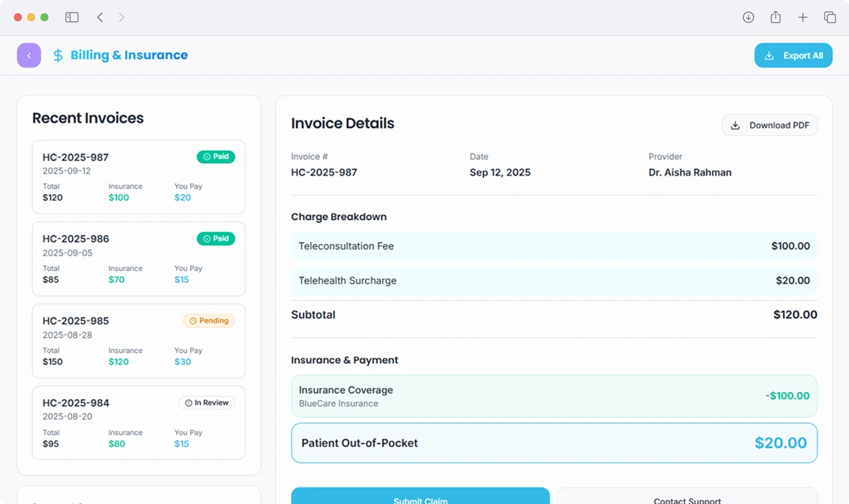The width and height of the screenshot is (849, 504).
Task: Click the Contact Support button
Action: (x=687, y=496)
